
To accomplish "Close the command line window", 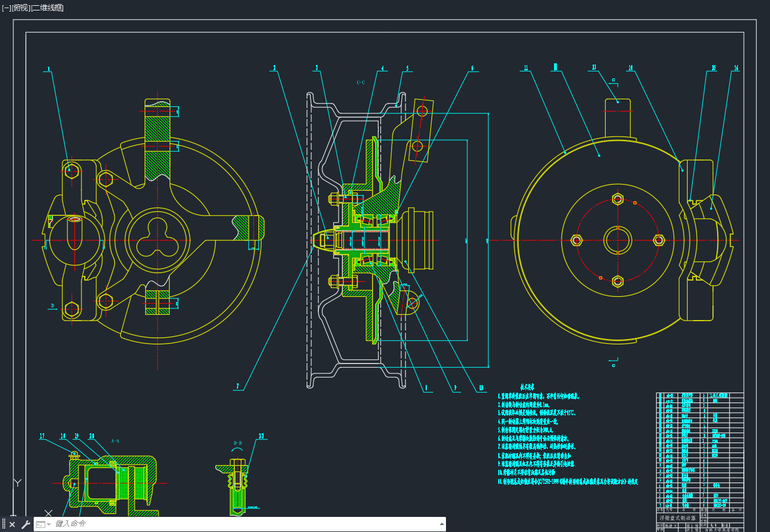I will click(12, 524).
